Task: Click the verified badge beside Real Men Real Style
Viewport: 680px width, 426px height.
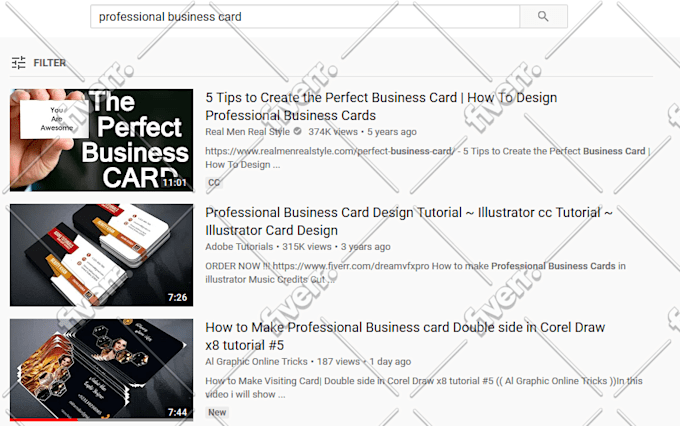Action: coord(298,131)
